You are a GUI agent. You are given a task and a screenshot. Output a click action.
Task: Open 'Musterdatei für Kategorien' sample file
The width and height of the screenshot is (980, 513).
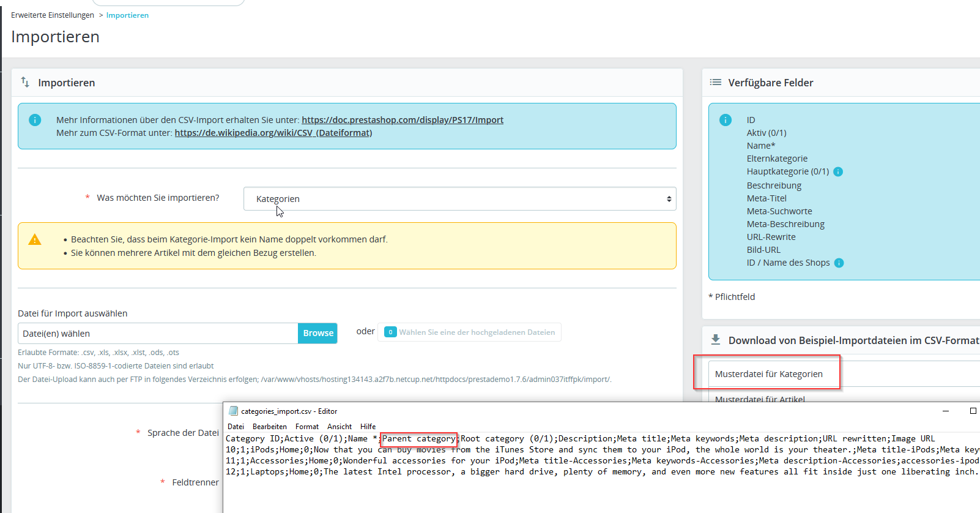click(768, 374)
